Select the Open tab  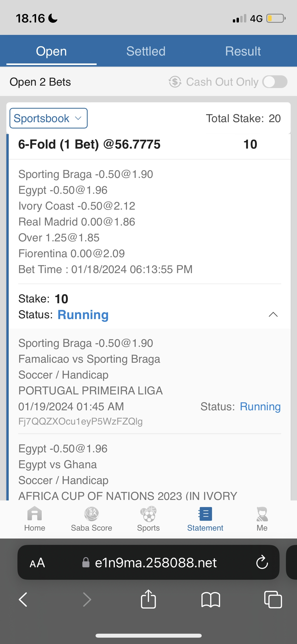click(51, 51)
